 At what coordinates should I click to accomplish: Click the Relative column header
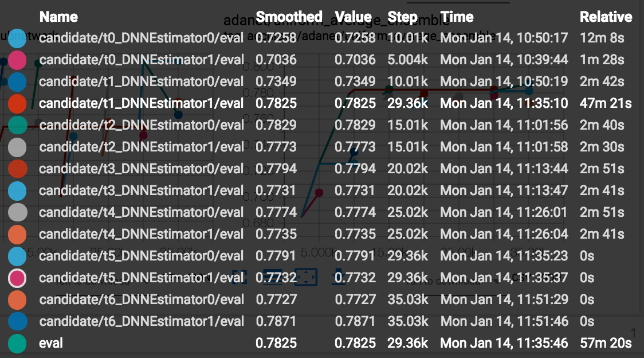point(606,17)
